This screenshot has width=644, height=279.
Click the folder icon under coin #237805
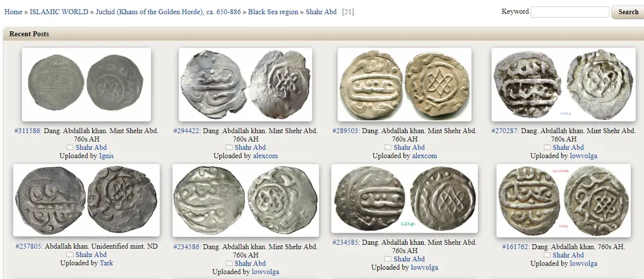tap(70, 255)
